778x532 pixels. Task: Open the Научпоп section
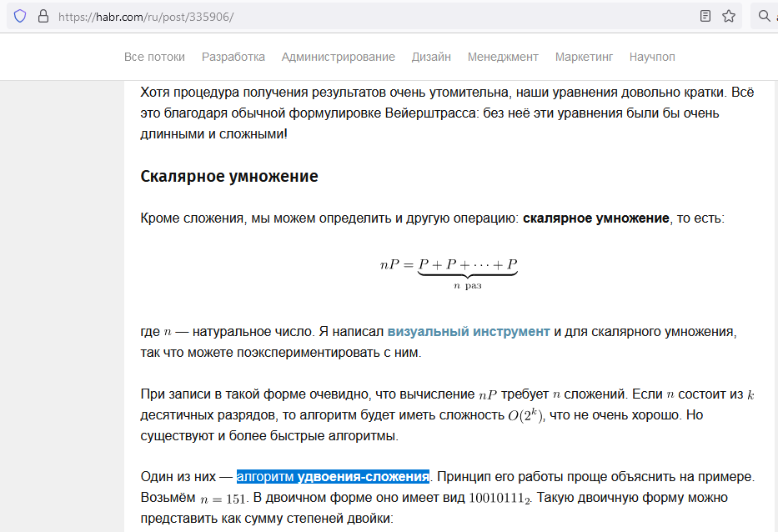pos(652,57)
